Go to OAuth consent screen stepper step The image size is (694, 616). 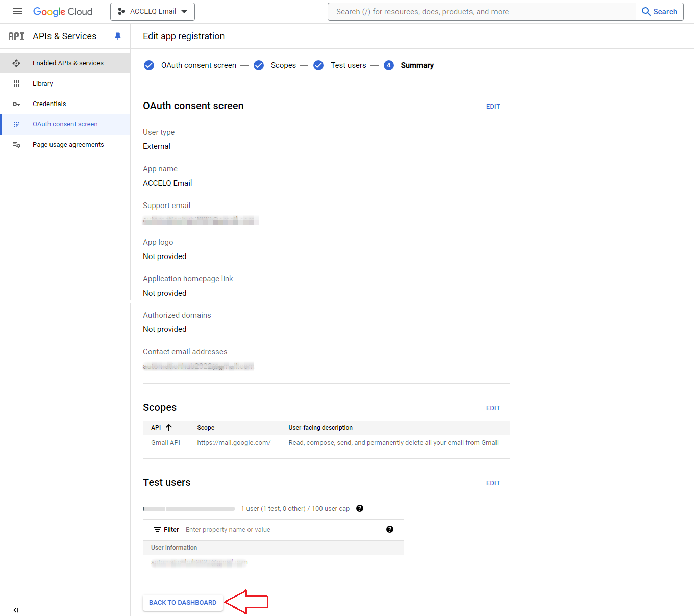point(199,65)
